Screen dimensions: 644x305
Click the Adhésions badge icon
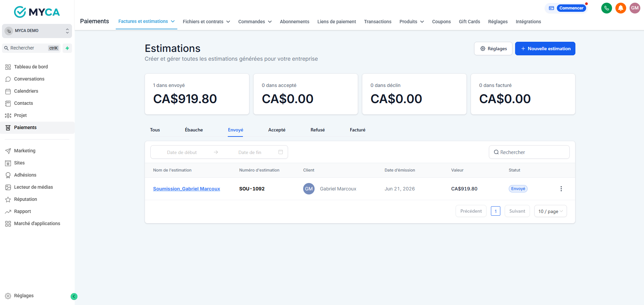[x=8, y=175]
